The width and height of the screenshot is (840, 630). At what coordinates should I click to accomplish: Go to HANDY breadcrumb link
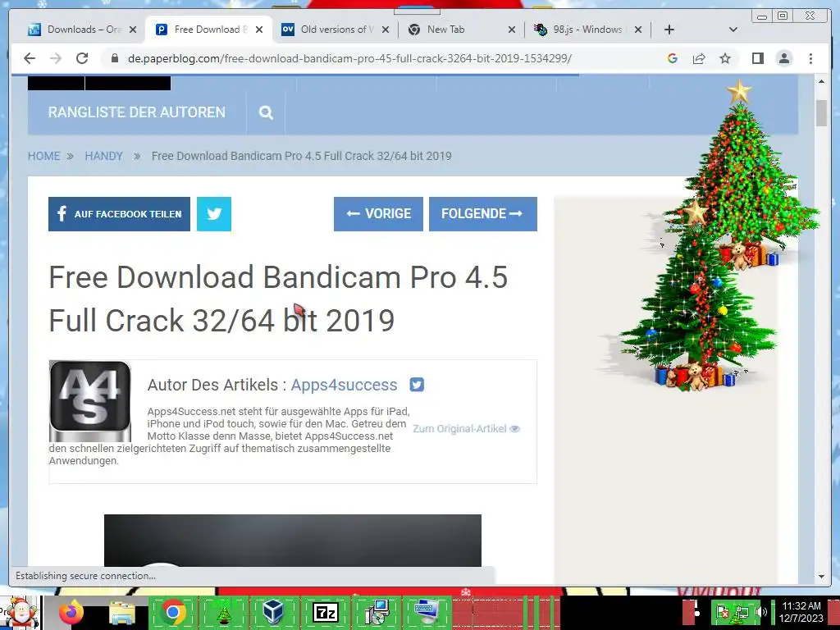104,156
